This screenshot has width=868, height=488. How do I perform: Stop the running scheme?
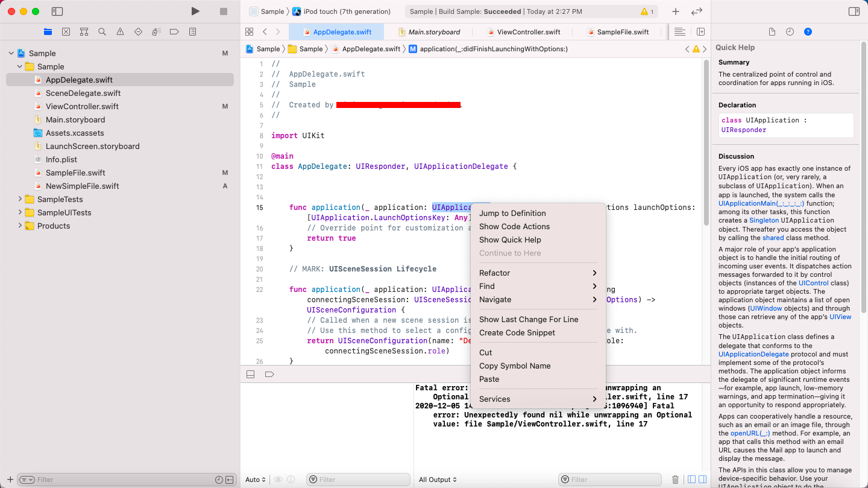tap(224, 11)
